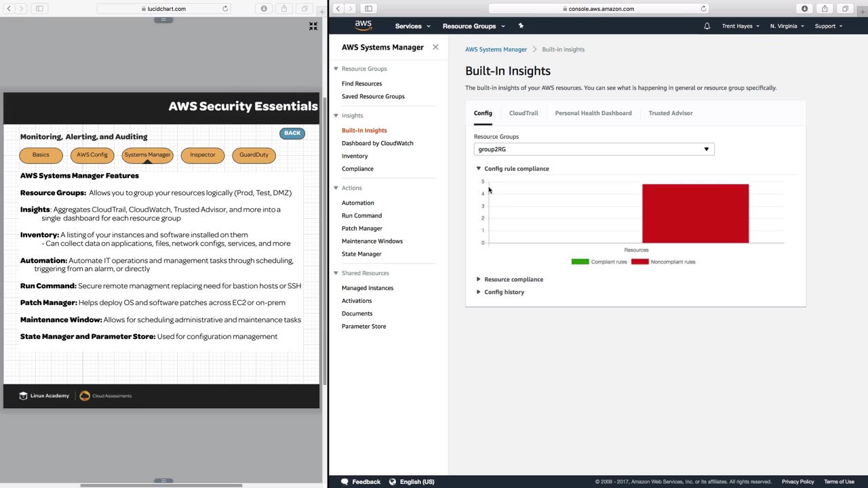Go forward in the AWS console window

point(351,9)
